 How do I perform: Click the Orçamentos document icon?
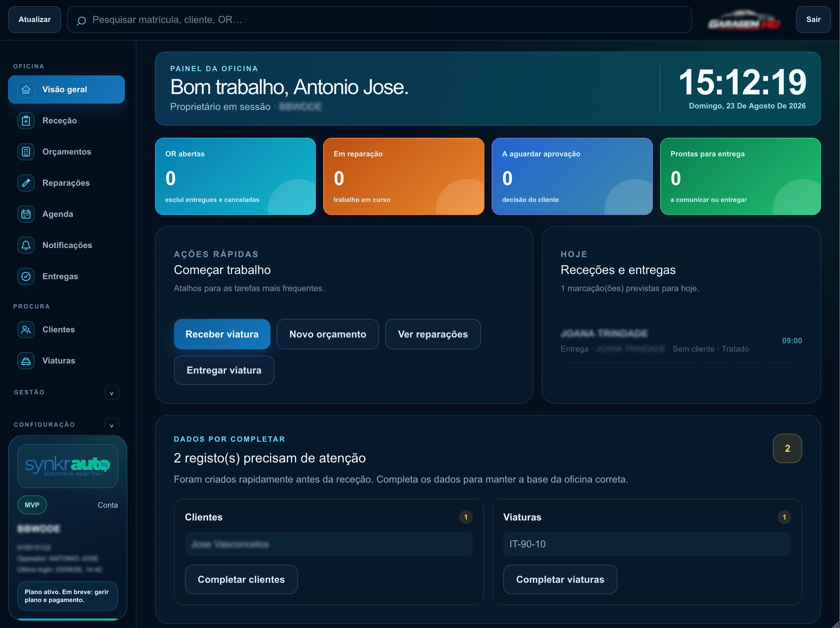coord(26,152)
